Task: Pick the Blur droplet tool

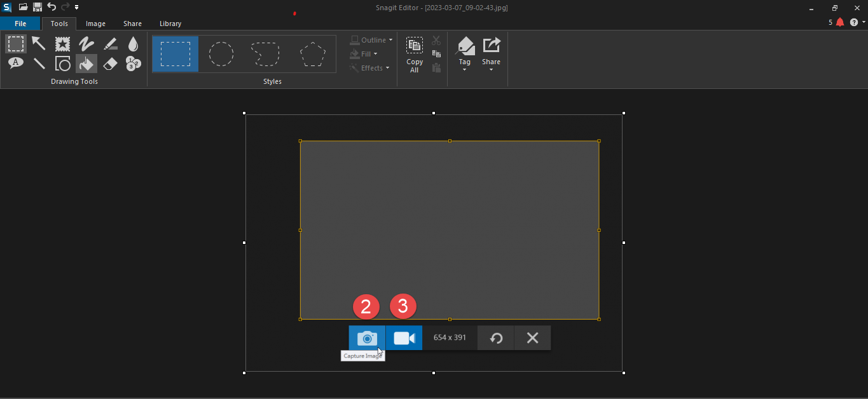Action: 133,43
